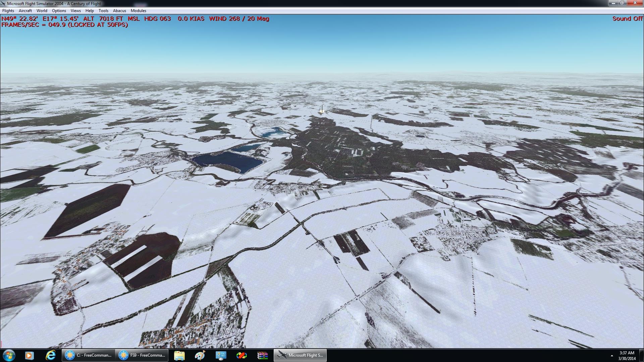This screenshot has height=362, width=644.
Task: Click the 'WIND 268 / 20 Mag' readout
Action: click(239, 19)
